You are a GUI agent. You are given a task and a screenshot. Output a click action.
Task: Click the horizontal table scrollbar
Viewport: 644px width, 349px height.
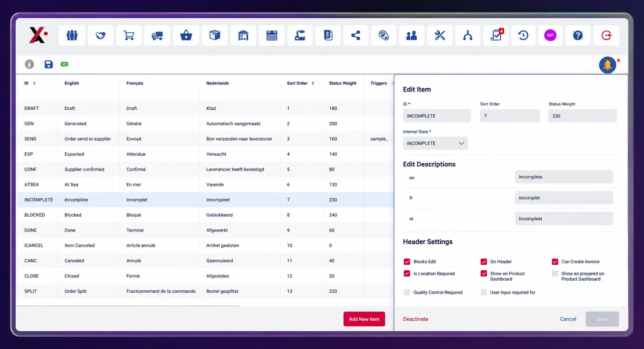tap(128, 306)
